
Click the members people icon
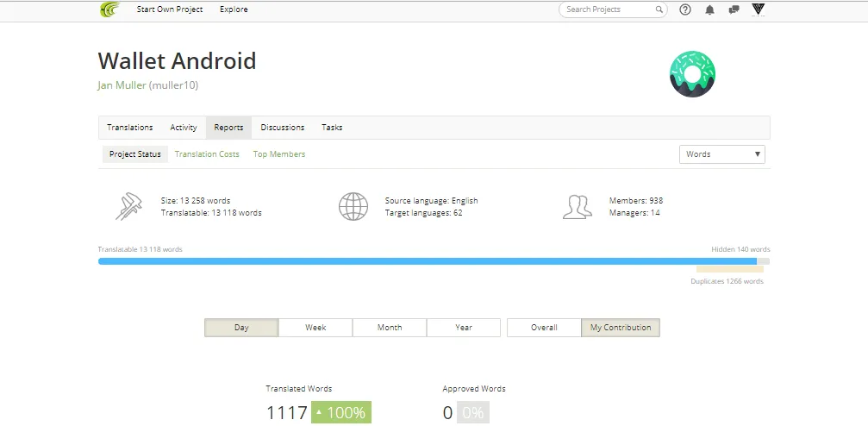point(578,207)
